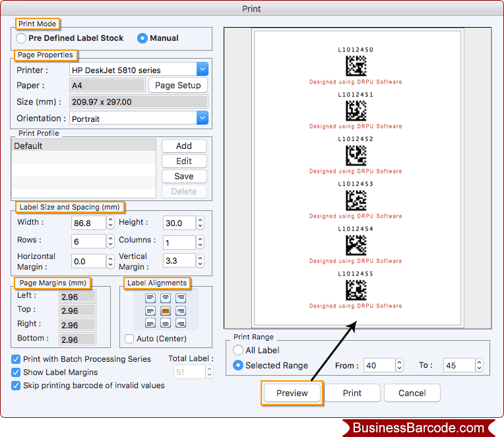Select bottom-right label alignment icon
The height and width of the screenshot is (437, 504).
coord(181,323)
